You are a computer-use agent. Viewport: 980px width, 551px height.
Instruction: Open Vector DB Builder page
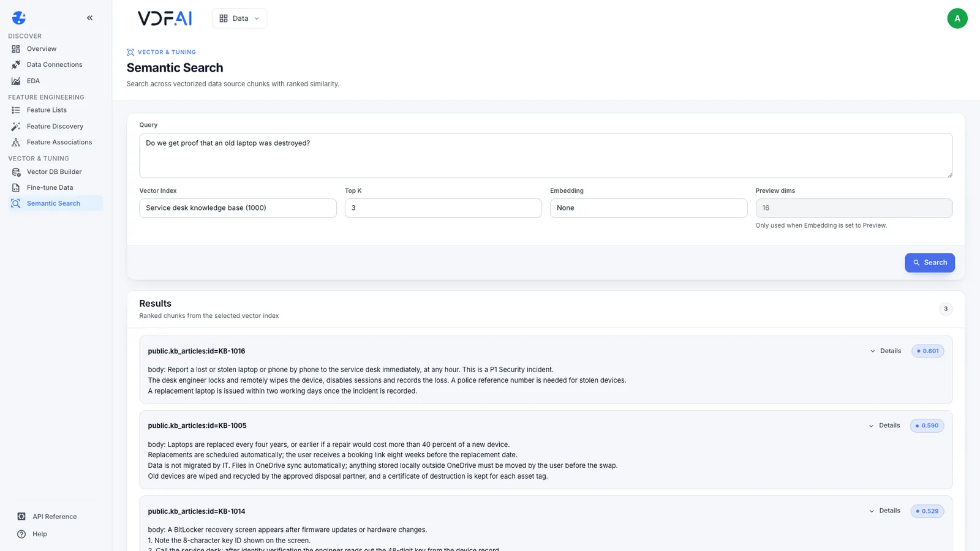pyautogui.click(x=54, y=172)
